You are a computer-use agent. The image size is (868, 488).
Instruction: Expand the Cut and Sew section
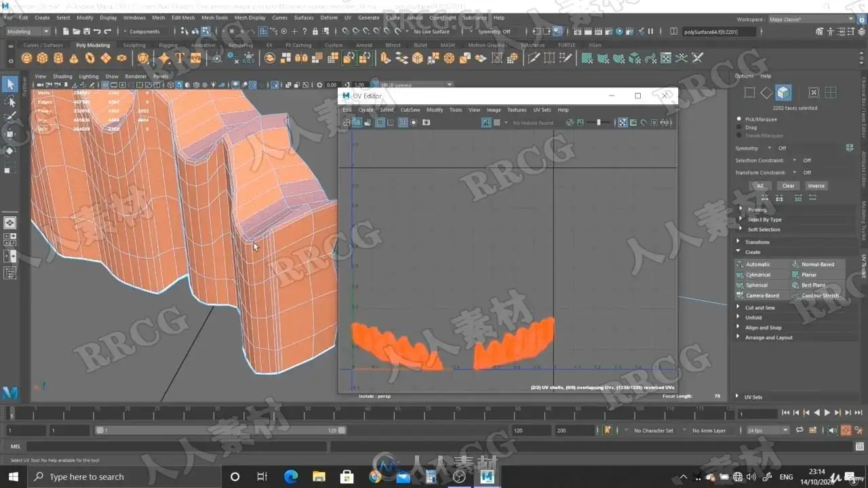pos(760,308)
